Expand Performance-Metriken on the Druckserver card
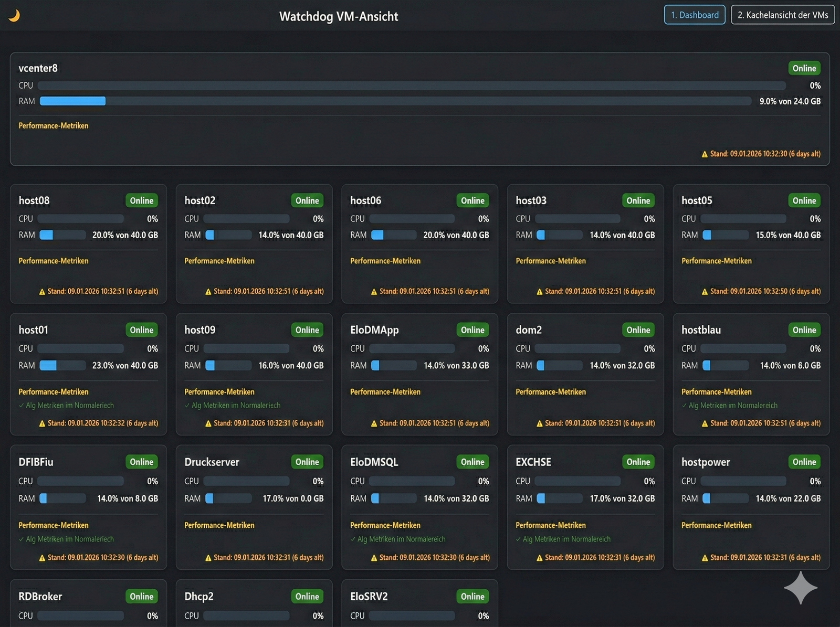840x627 pixels. coord(219,525)
